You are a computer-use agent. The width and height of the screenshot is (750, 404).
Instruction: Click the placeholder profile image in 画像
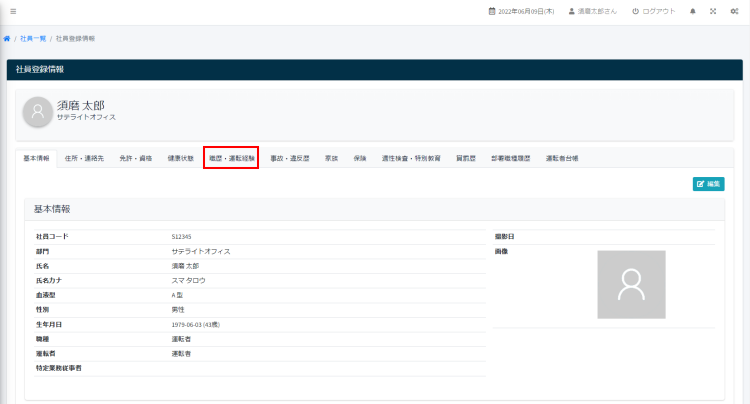631,284
